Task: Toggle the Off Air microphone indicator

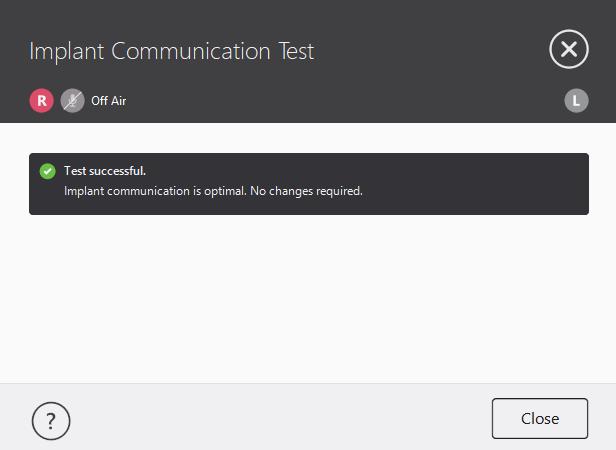Action: pos(72,100)
